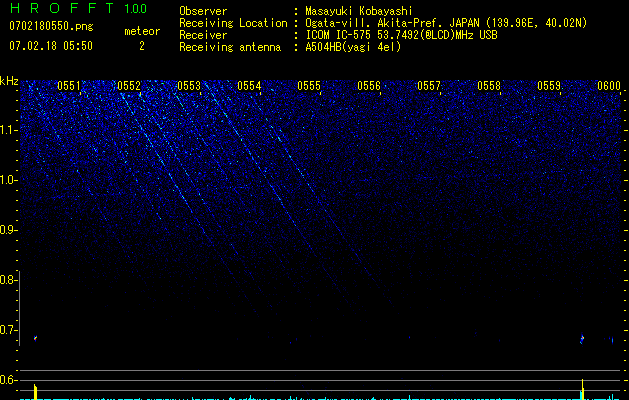Click the 1.1 frequency axis label
Image resolution: width=629 pixels, height=400 pixels.
click(7, 130)
